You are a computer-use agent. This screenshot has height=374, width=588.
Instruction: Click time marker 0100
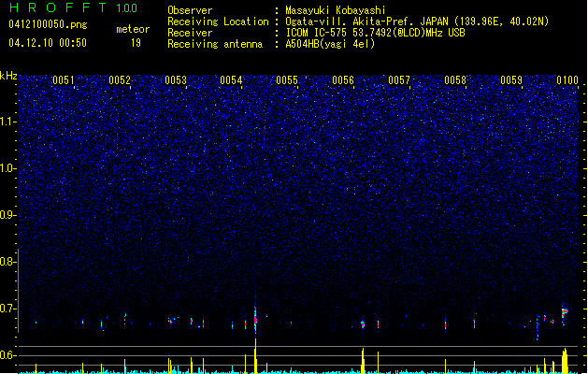click(567, 80)
